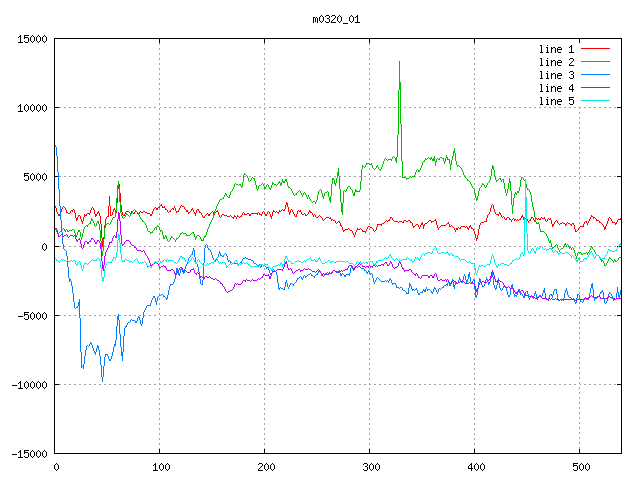Select the 'line 1' legend label
The image size is (640, 480).
557,49
